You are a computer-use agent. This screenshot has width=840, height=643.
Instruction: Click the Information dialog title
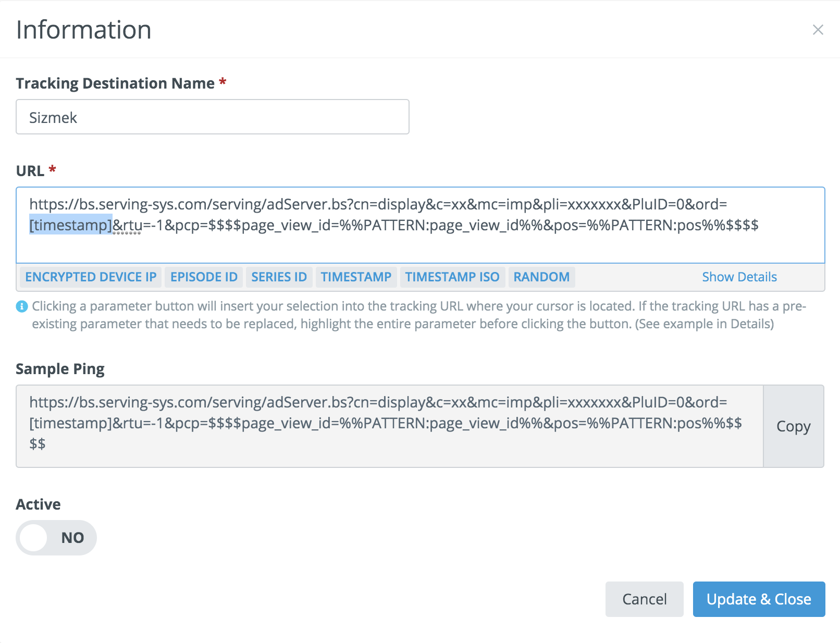[x=84, y=30]
